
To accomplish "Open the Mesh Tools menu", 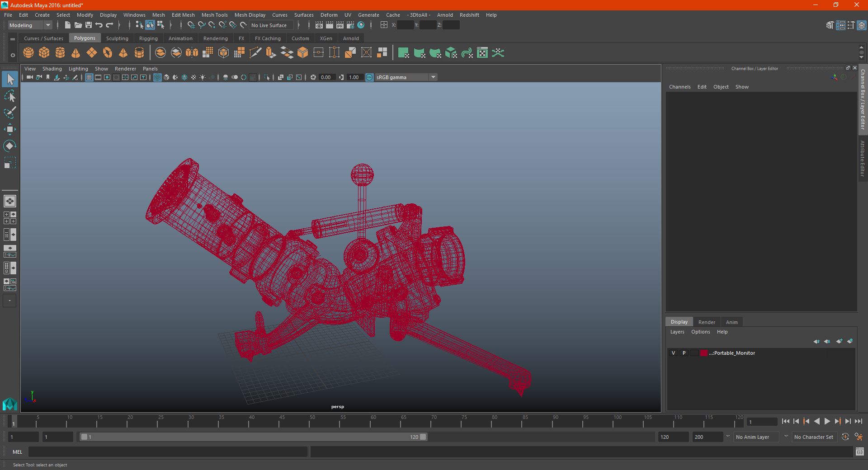I will click(214, 15).
